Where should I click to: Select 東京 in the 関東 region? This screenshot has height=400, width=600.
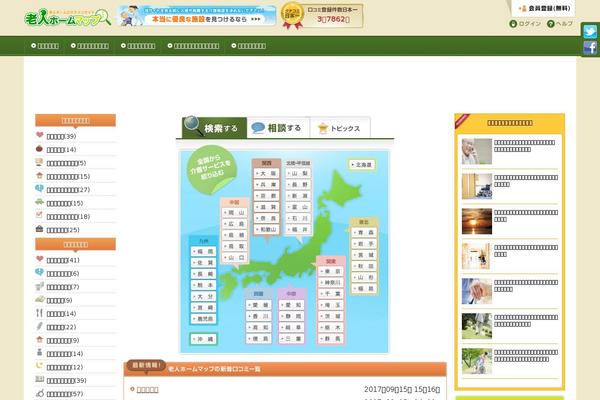click(x=331, y=271)
